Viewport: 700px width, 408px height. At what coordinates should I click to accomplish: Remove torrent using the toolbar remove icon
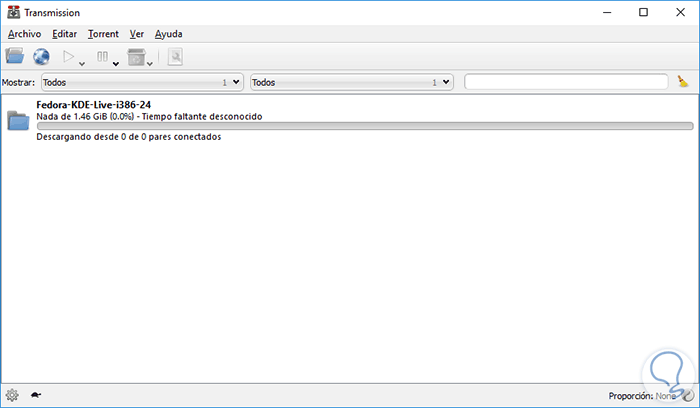coord(136,57)
